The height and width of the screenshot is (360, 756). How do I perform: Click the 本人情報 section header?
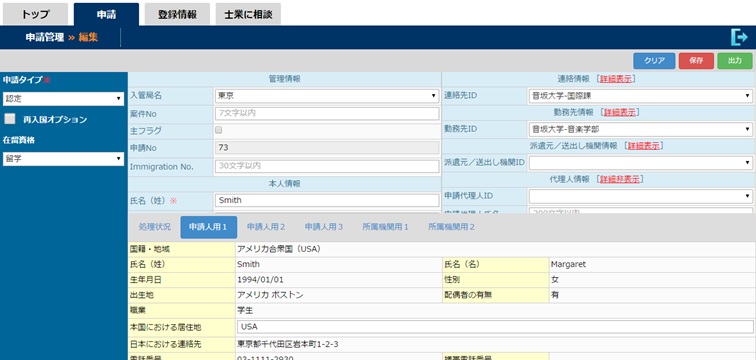click(x=284, y=184)
